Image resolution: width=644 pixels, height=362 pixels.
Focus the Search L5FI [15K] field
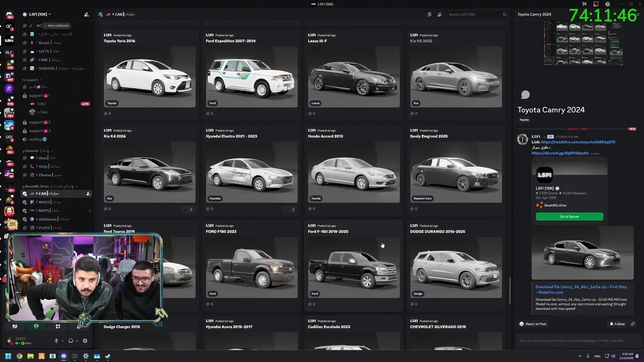tap(476, 14)
